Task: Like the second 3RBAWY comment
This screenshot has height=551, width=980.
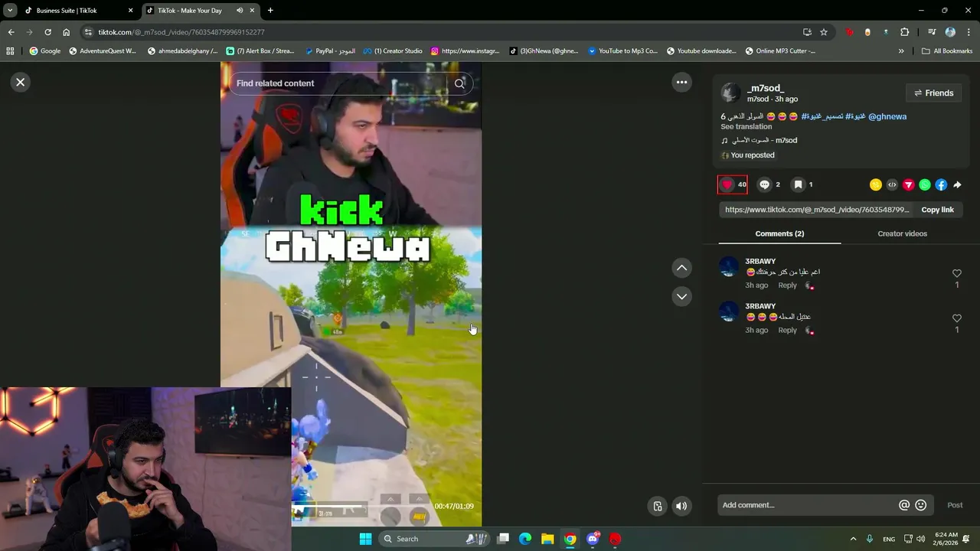Action: [x=956, y=318]
